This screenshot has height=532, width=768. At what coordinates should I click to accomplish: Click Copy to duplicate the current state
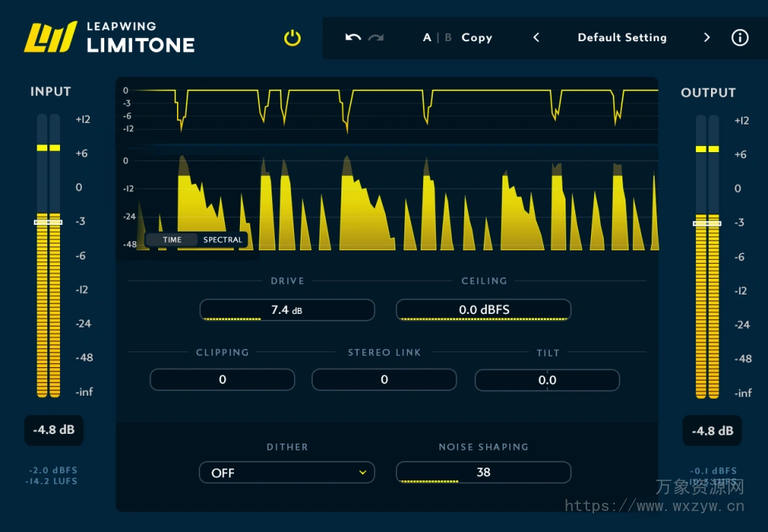pyautogui.click(x=477, y=37)
